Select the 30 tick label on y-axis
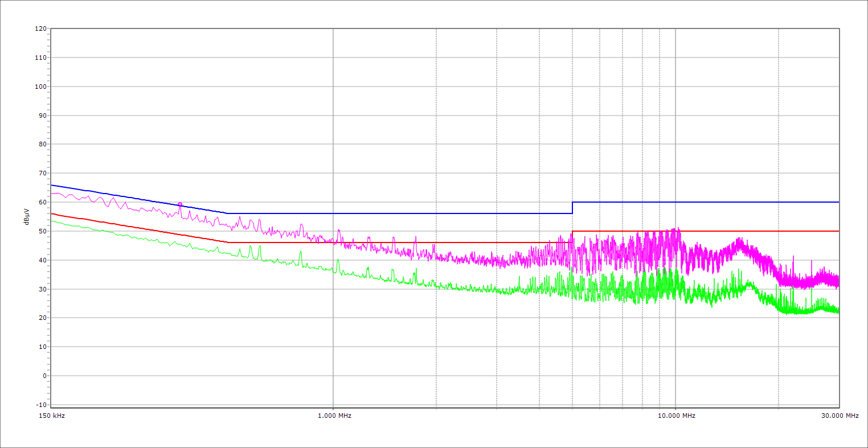This screenshot has width=868, height=448. (x=42, y=289)
